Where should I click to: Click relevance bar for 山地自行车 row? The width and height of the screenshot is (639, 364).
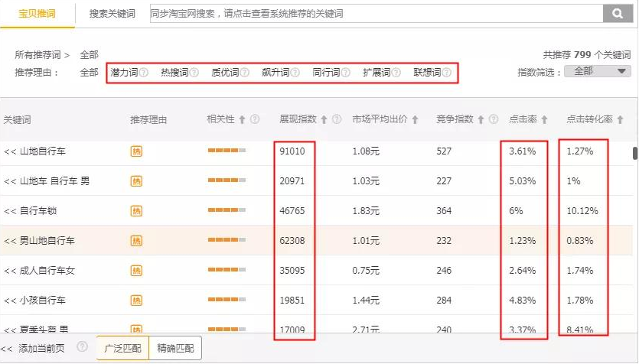(227, 150)
